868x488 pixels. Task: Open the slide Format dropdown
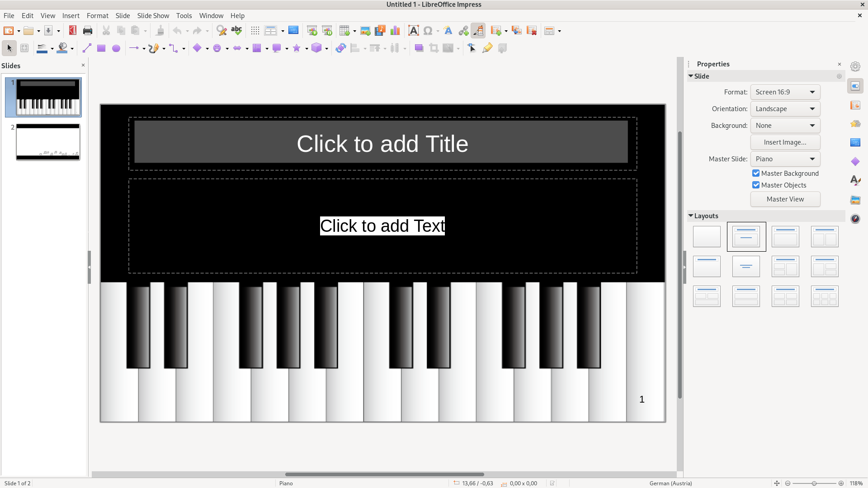[x=785, y=92]
